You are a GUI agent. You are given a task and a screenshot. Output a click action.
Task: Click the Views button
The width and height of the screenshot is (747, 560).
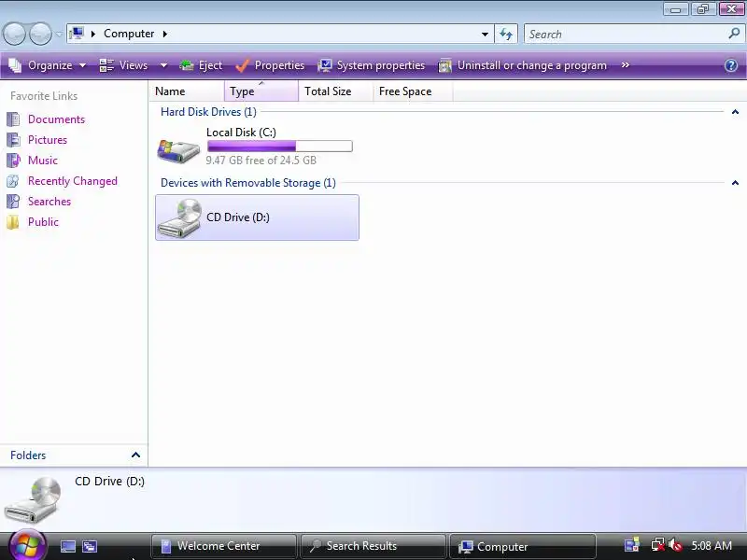pos(124,65)
